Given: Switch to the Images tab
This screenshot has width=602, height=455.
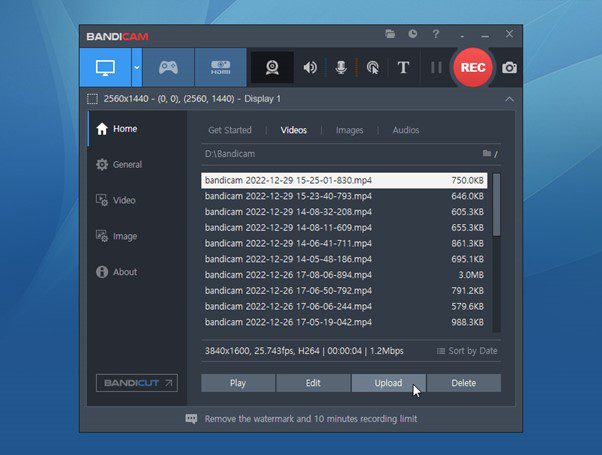Looking at the screenshot, I should [349, 130].
